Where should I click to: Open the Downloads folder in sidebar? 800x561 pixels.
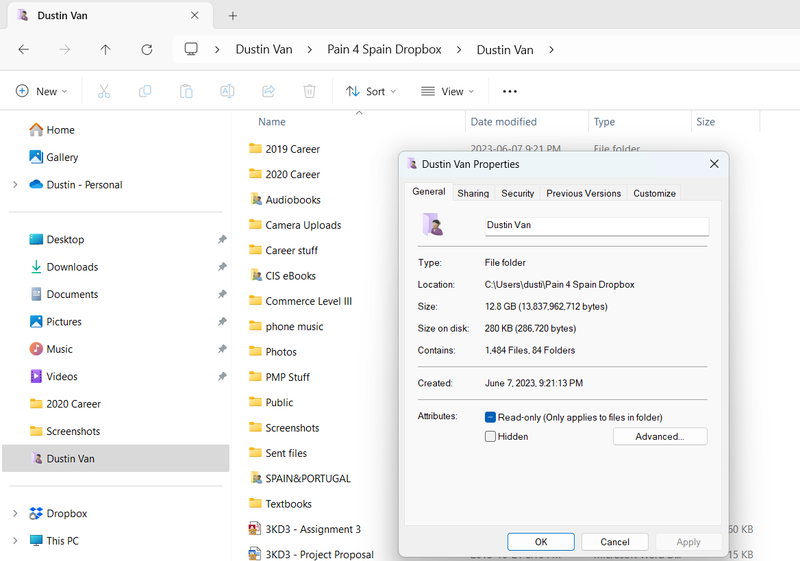coord(72,267)
